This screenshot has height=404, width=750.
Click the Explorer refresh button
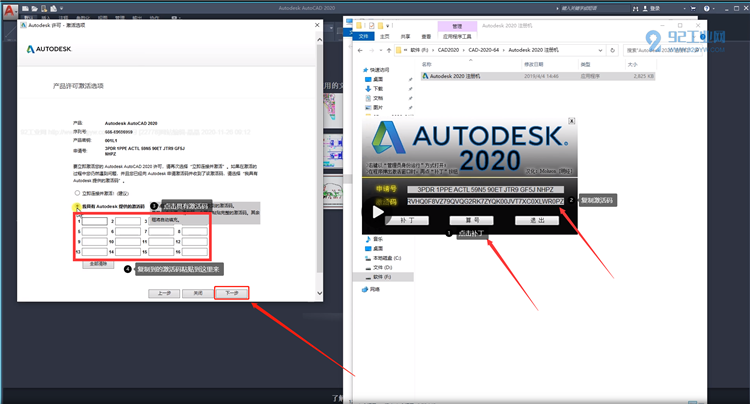click(x=612, y=50)
